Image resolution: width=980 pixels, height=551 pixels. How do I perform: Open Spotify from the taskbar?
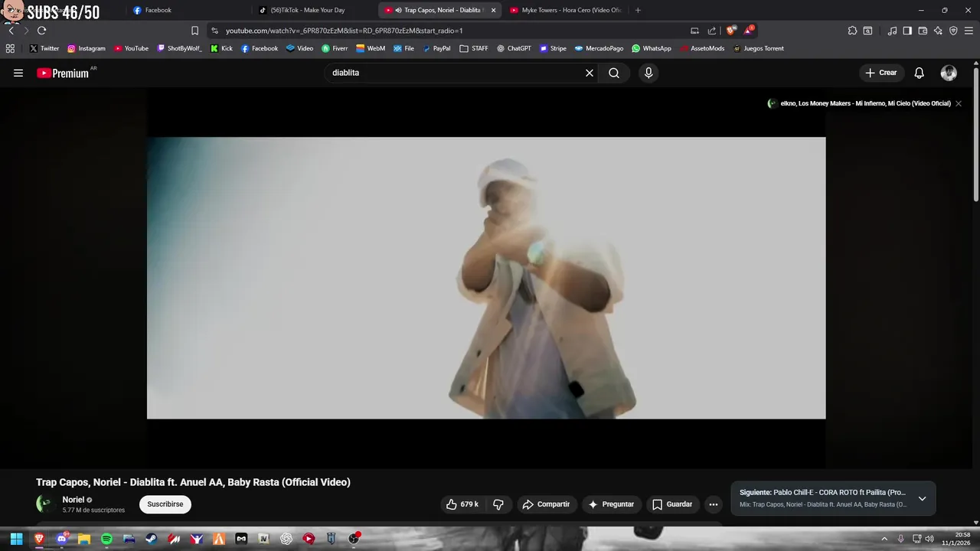107,539
